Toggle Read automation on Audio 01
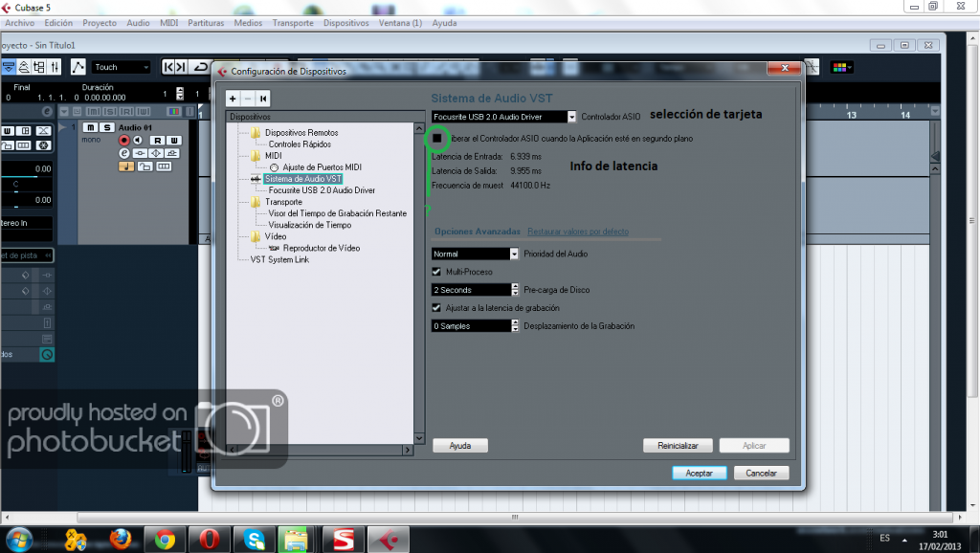Viewport: 980px width, 553px height. point(158,140)
